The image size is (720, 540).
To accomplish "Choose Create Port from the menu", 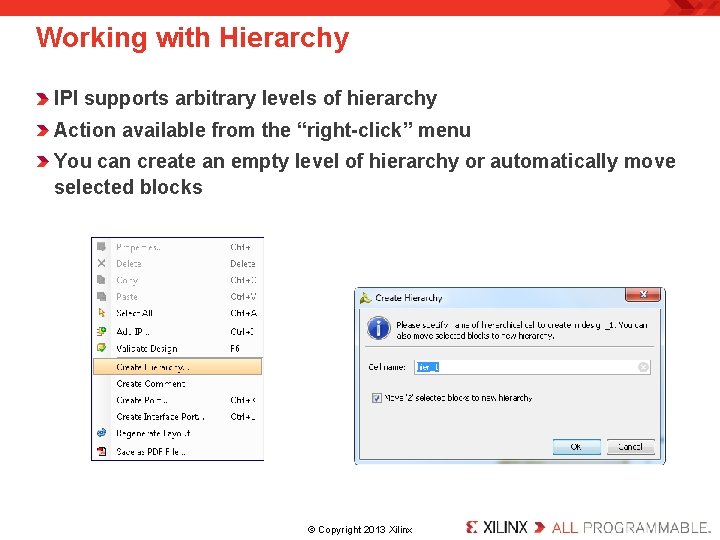I will 178,400.
